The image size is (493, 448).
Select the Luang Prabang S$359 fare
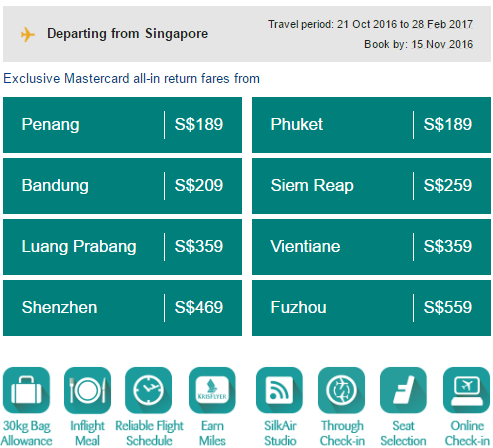pos(122,247)
